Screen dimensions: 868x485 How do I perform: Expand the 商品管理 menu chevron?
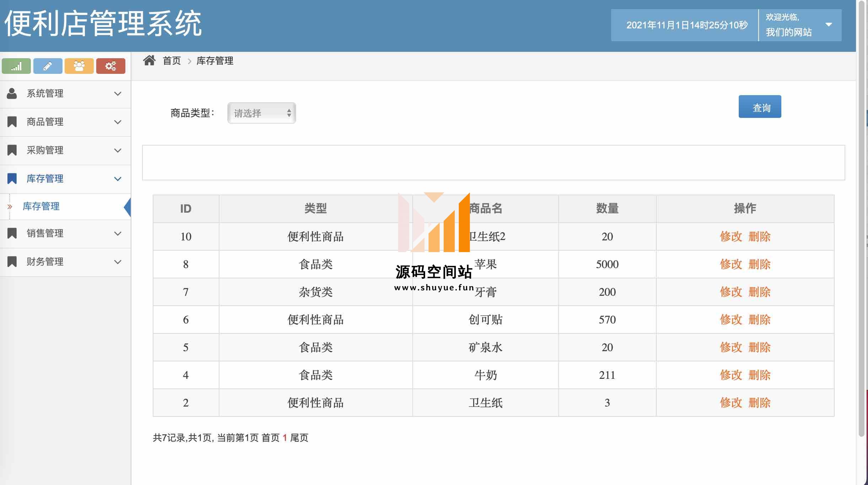coord(118,122)
